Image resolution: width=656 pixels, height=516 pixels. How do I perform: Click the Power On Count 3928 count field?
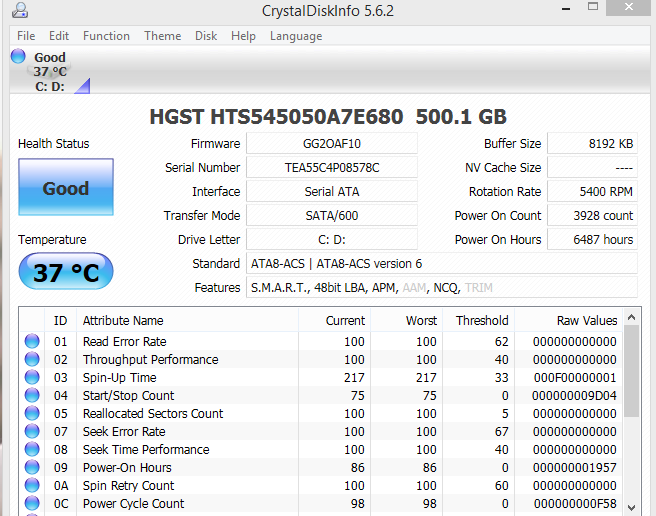point(592,216)
